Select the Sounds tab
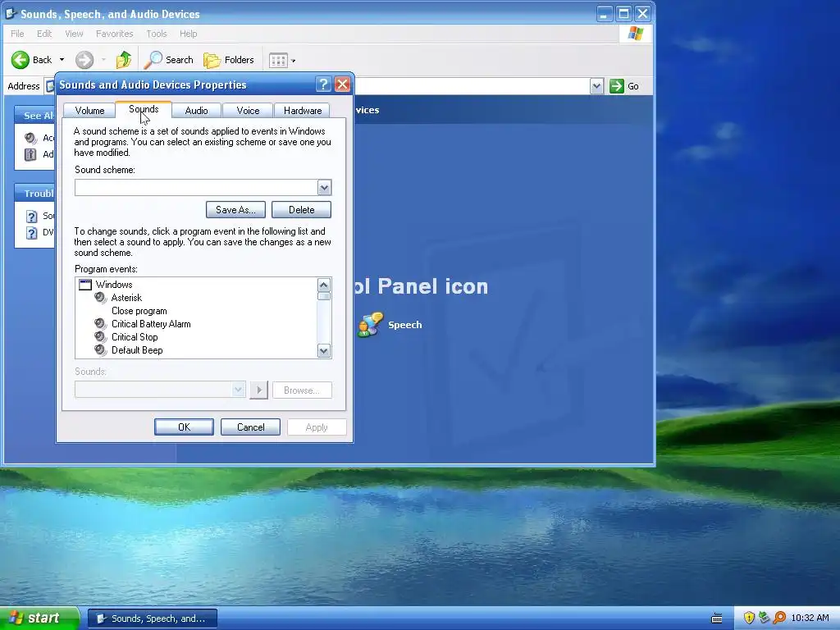The width and height of the screenshot is (840, 630). click(x=144, y=109)
